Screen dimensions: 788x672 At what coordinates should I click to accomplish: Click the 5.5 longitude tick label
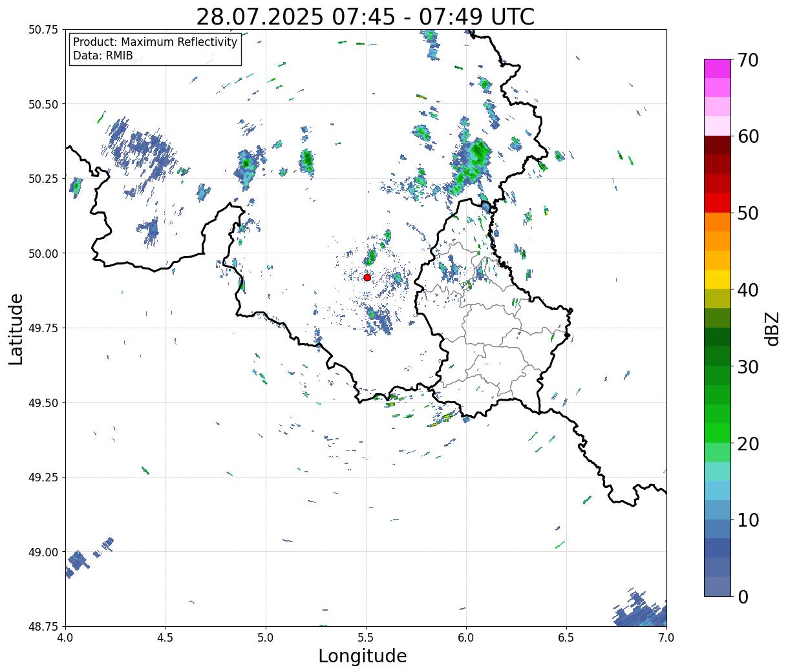tap(366, 638)
